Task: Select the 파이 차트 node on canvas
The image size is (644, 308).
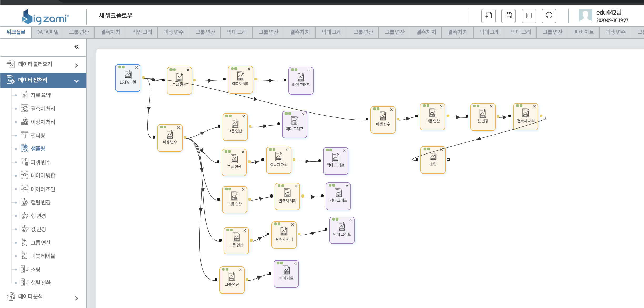Action: 286,274
